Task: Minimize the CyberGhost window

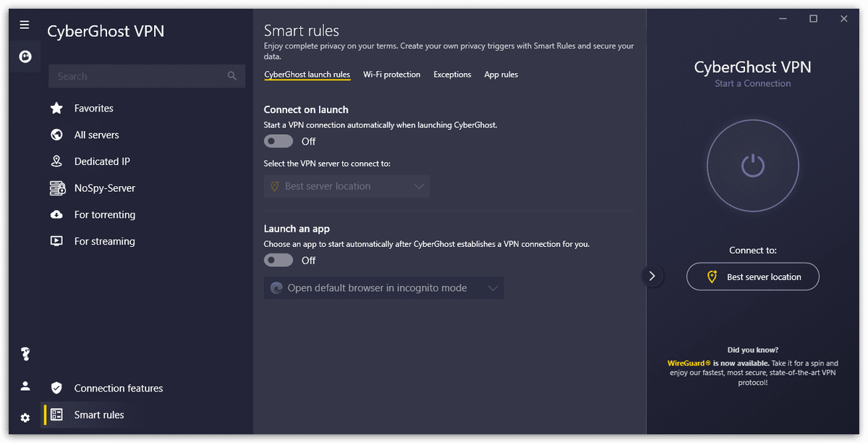Action: pos(783,20)
